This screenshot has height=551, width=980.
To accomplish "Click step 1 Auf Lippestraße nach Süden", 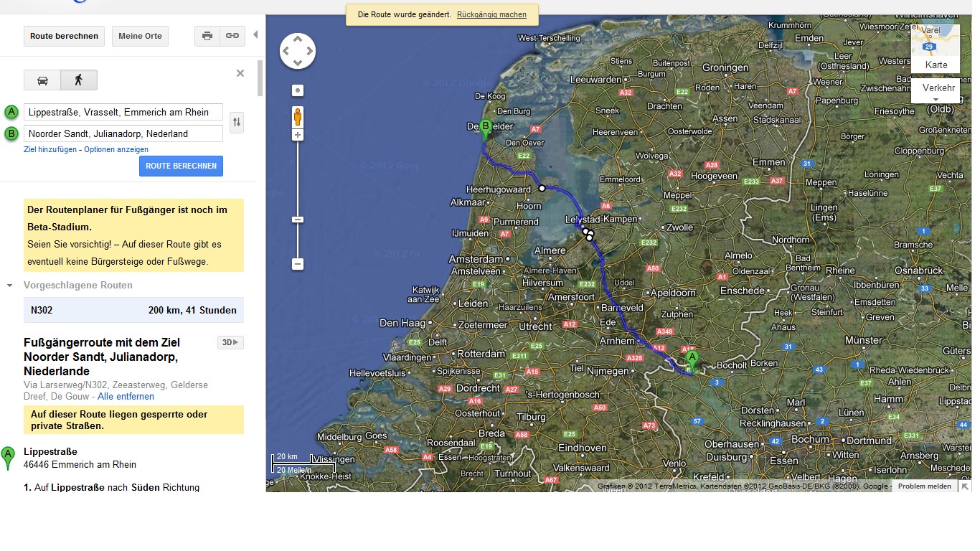I will 110,487.
